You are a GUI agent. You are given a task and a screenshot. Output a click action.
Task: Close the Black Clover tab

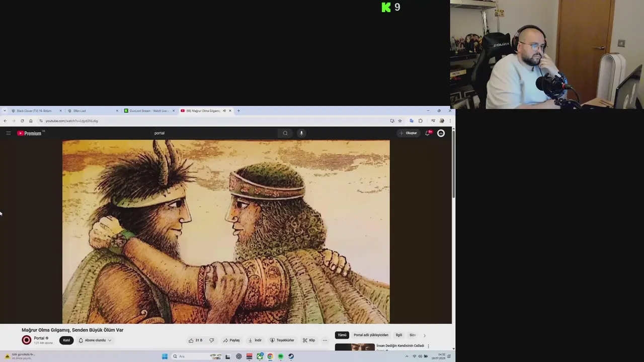60,111
